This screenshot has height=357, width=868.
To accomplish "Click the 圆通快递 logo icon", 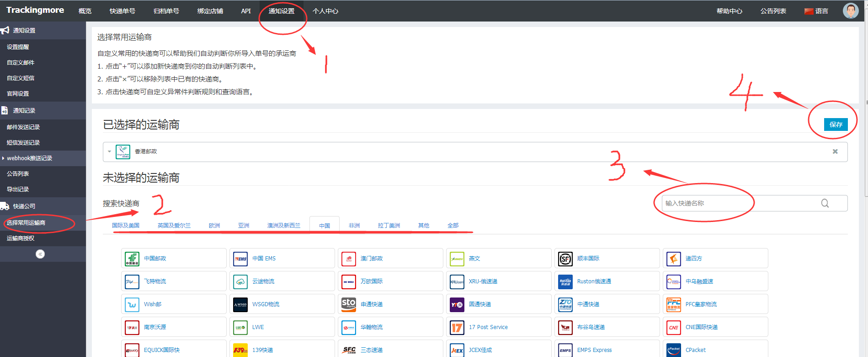I will (x=457, y=304).
